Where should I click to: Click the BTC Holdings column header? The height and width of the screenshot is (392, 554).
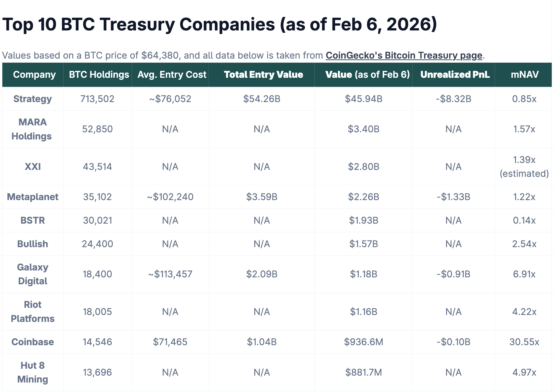(x=99, y=75)
